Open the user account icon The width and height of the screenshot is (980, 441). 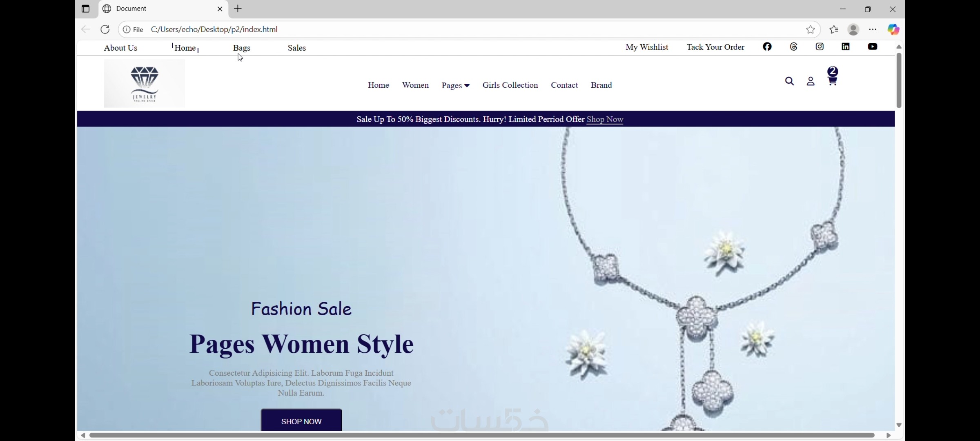[811, 81]
